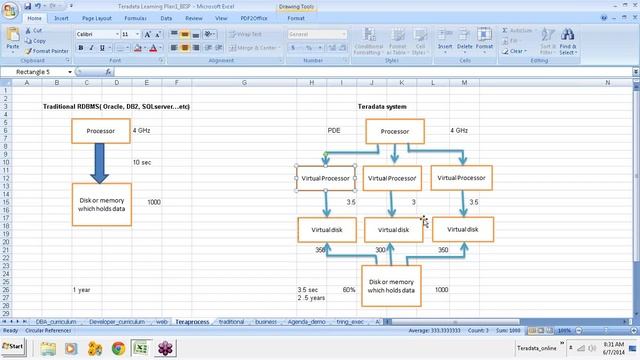
Task: Switch to Page Layout tab
Action: coord(97,18)
